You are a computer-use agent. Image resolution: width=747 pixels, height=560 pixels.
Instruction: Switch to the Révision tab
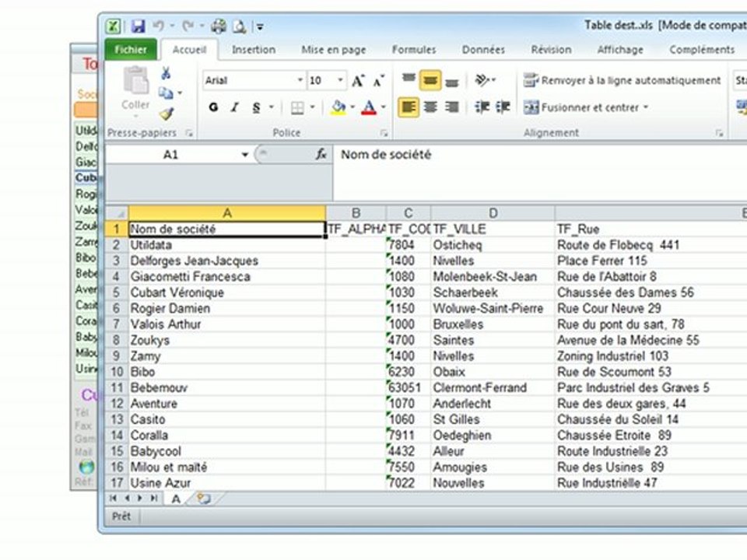(x=551, y=50)
